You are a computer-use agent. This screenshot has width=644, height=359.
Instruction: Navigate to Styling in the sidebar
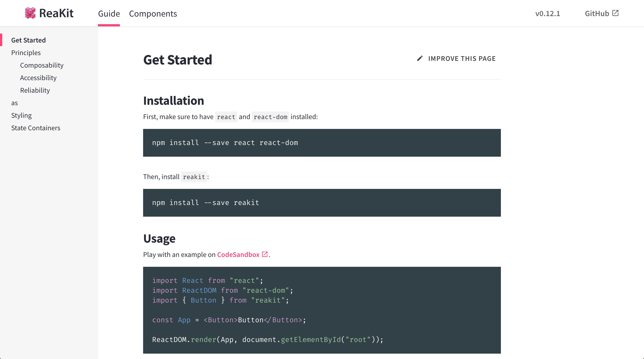point(21,115)
